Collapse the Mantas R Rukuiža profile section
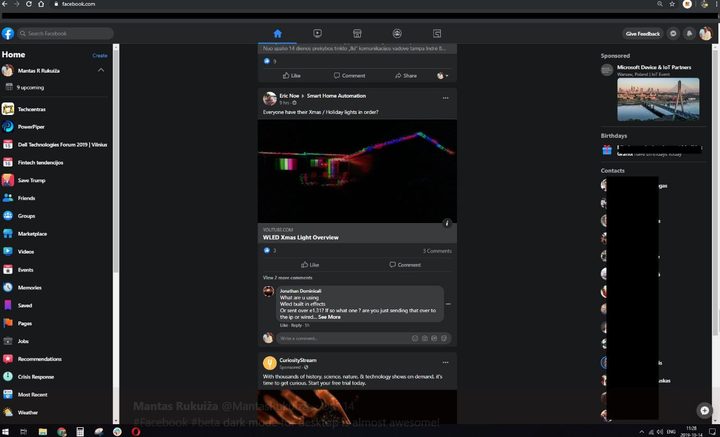Image resolution: width=720 pixels, height=437 pixels. click(101, 71)
